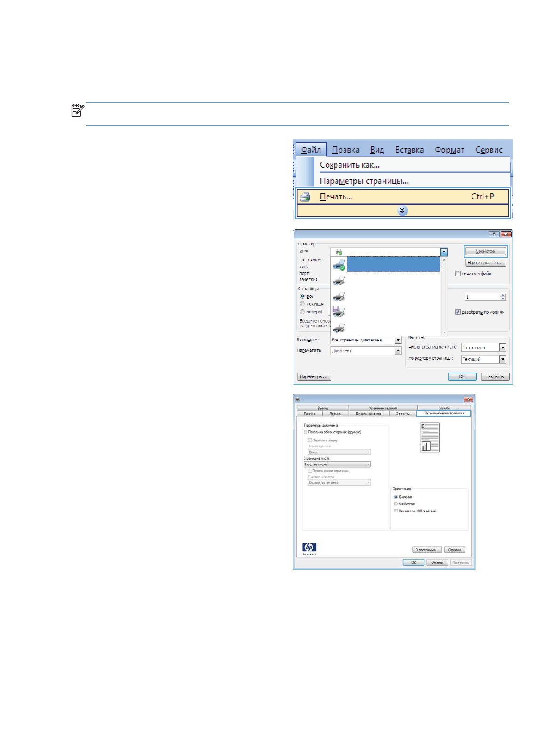Uncheck 'разобрать по копиям' checkbox
The image size is (560, 746).
coord(458,312)
